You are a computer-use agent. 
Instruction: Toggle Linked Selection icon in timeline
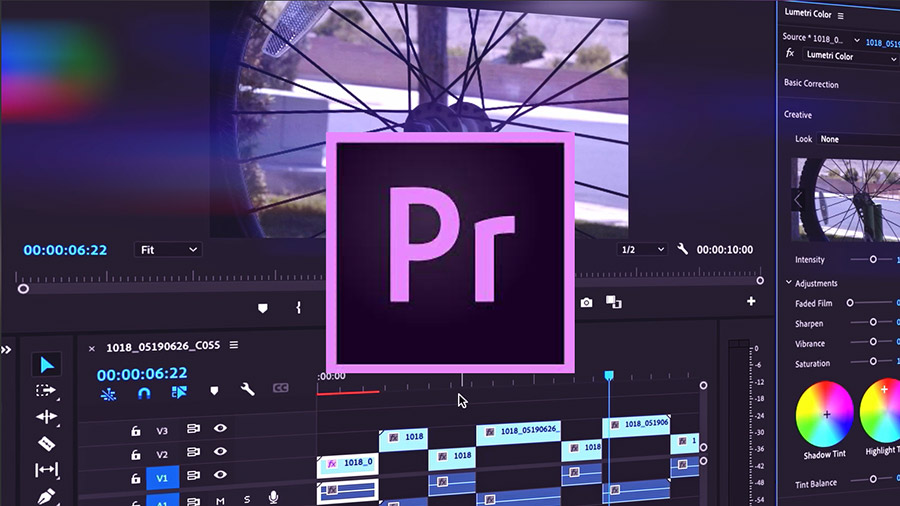179,392
